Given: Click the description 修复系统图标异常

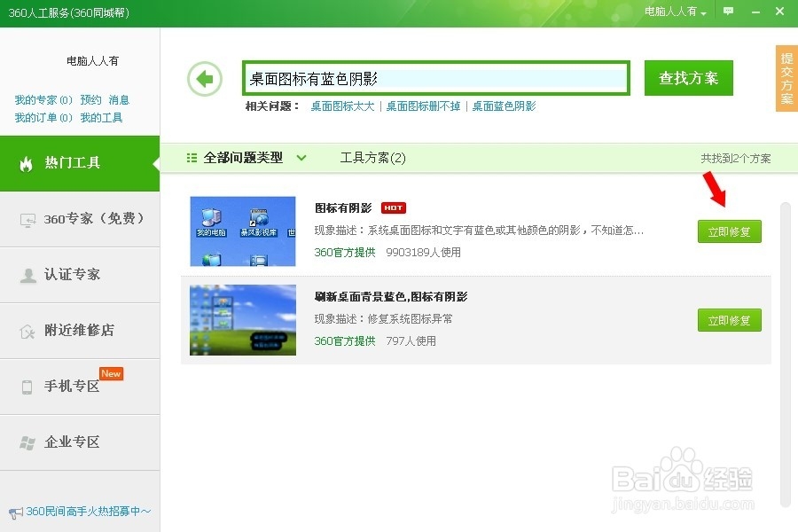Looking at the screenshot, I should coord(410,318).
